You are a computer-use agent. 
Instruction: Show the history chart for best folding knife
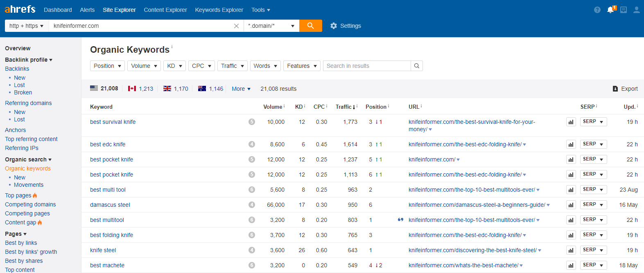[571, 235]
